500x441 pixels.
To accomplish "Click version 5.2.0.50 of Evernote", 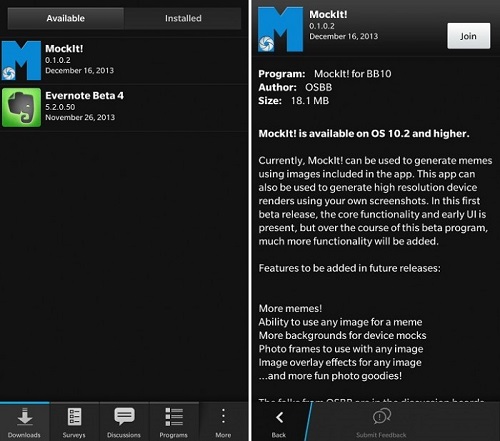I will (x=60, y=107).
